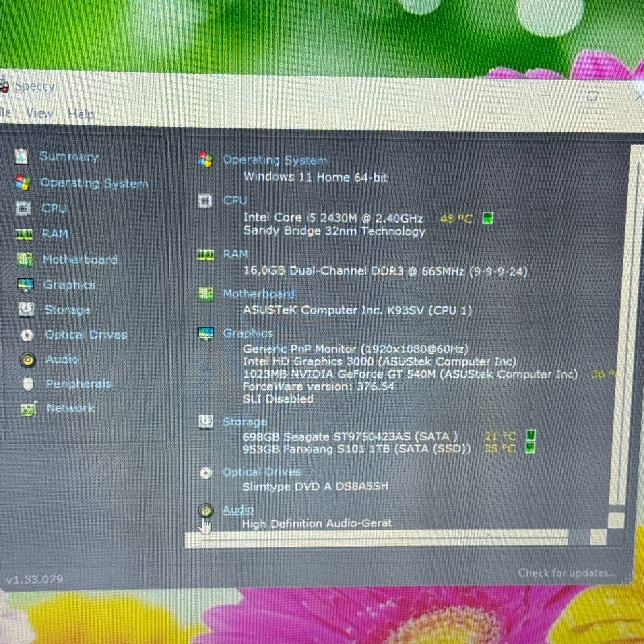Click the Optical Drives disc icon in sidebar
Image resolution: width=644 pixels, height=644 pixels.
pos(27,335)
